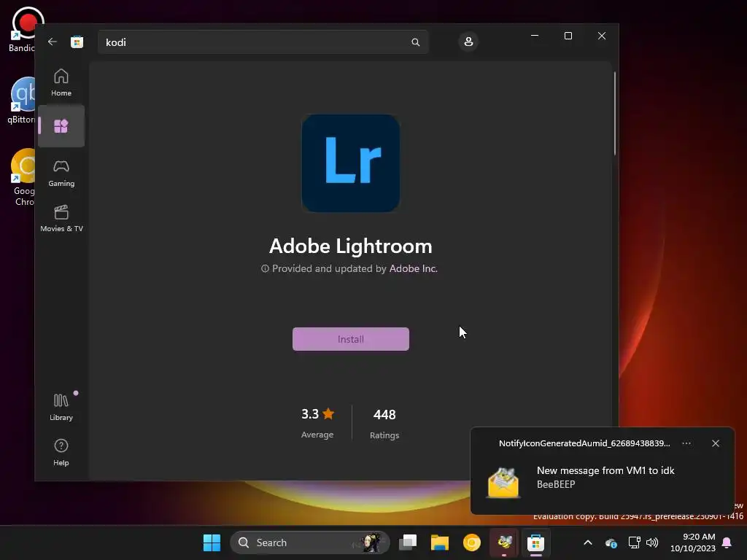Show hidden system tray icons
This screenshot has height=560, width=747.
(x=588, y=542)
